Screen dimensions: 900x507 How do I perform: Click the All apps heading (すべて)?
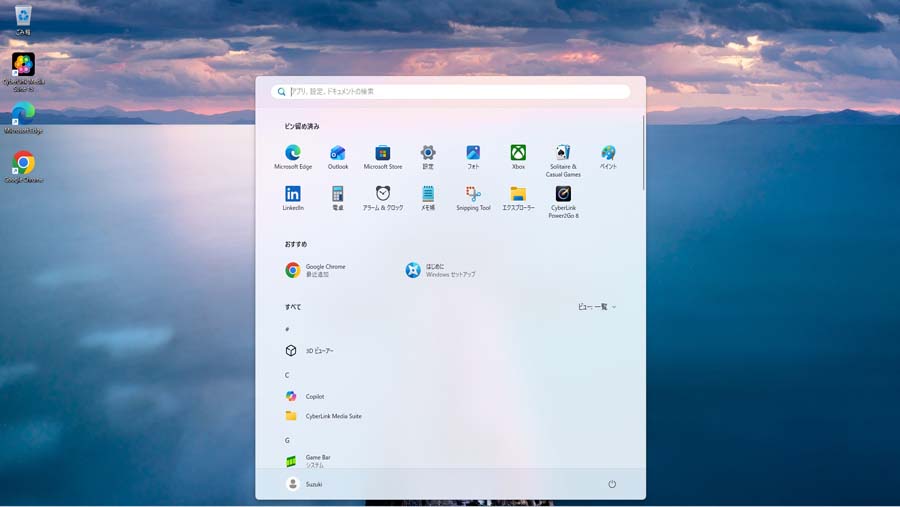click(293, 307)
